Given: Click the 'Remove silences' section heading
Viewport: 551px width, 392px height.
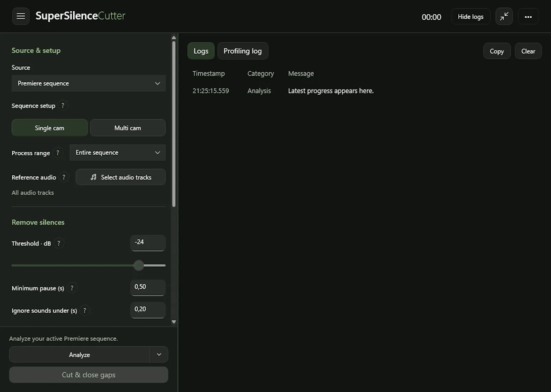Looking at the screenshot, I should pos(38,222).
